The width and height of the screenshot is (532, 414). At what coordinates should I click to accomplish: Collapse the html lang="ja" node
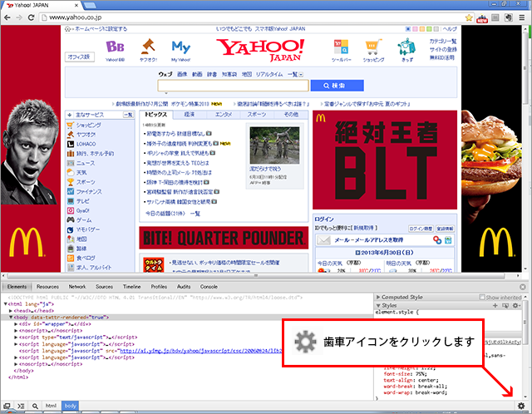6,304
